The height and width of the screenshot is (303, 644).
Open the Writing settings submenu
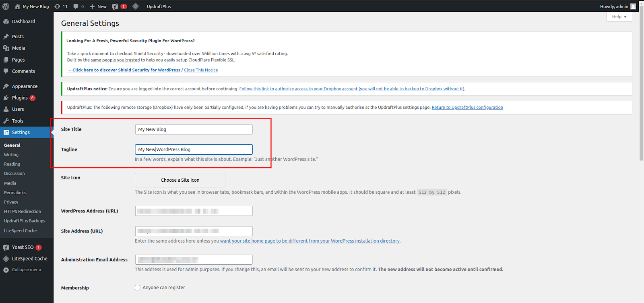click(x=11, y=155)
